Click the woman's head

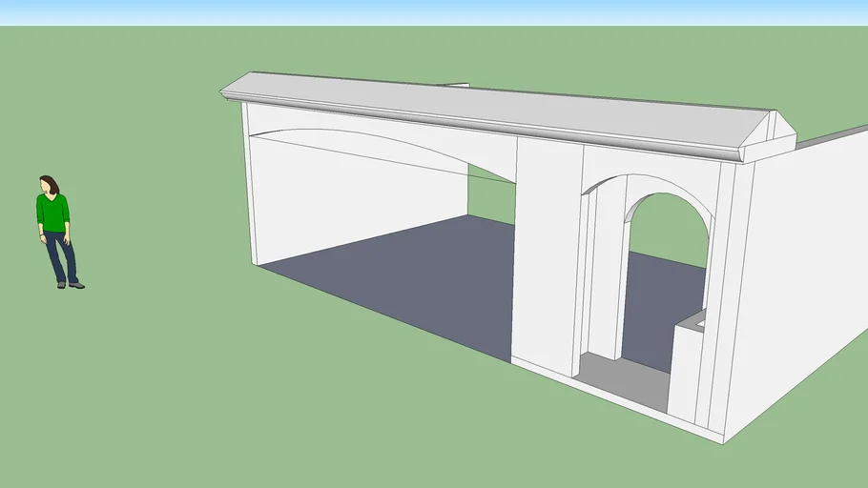[48, 184]
